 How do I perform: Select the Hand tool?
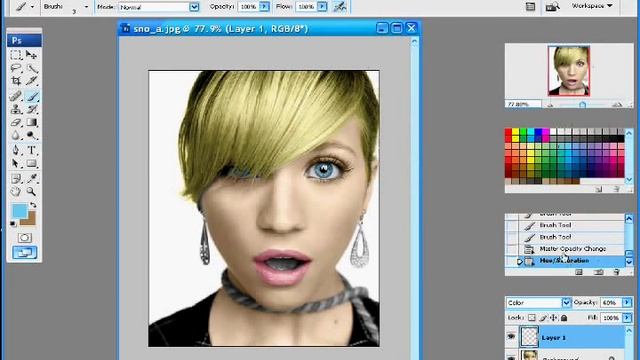[x=16, y=191]
